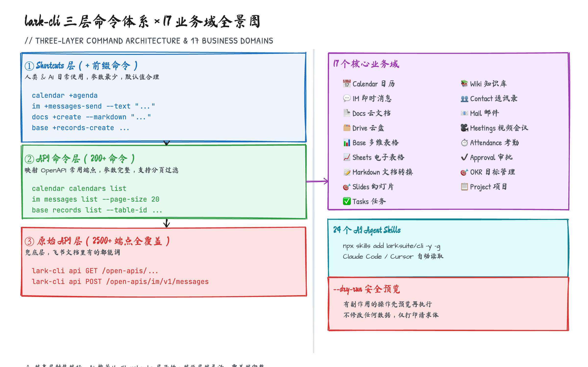Click the command 'im messages list --page-size 20'

pos(96,199)
